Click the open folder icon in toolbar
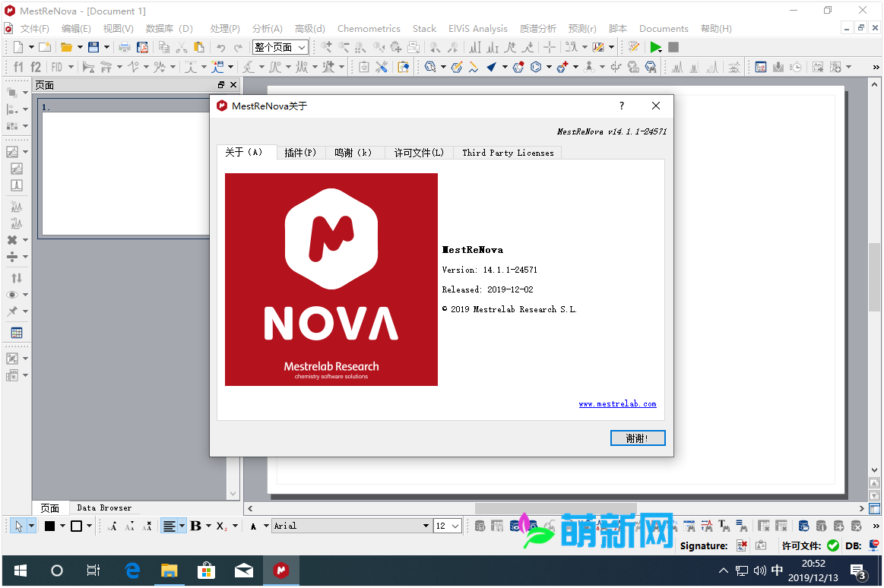This screenshot has height=588, width=884. click(67, 47)
